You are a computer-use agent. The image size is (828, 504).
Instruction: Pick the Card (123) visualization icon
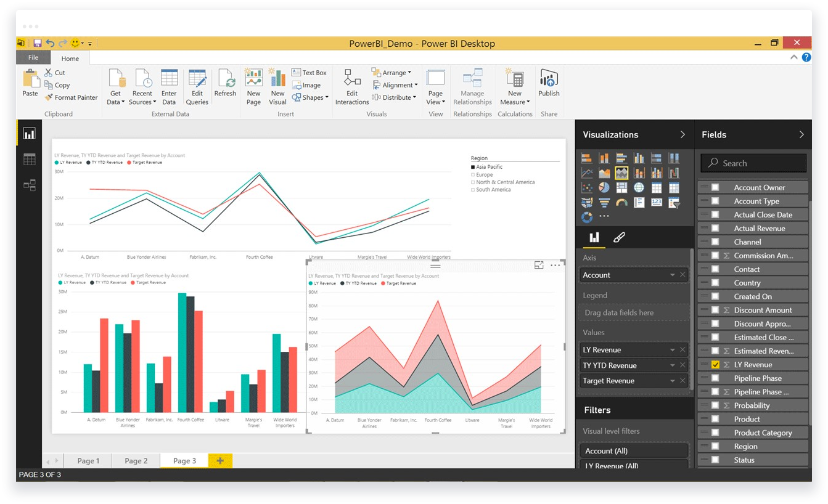point(657,203)
